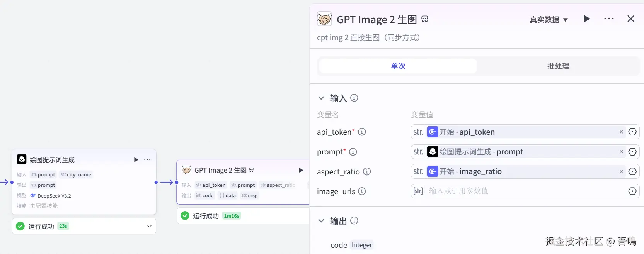Click the plugin badge icon beside panel title

click(425, 19)
